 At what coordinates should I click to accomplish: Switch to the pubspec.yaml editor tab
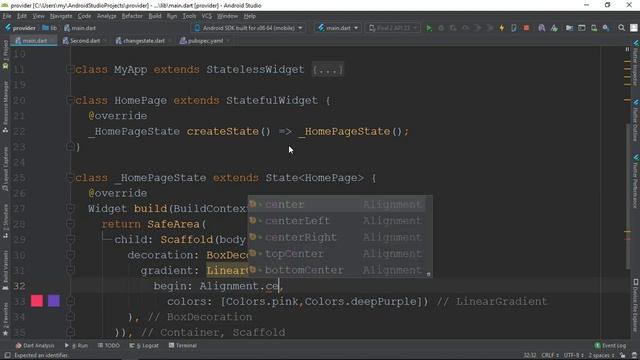tap(204, 41)
